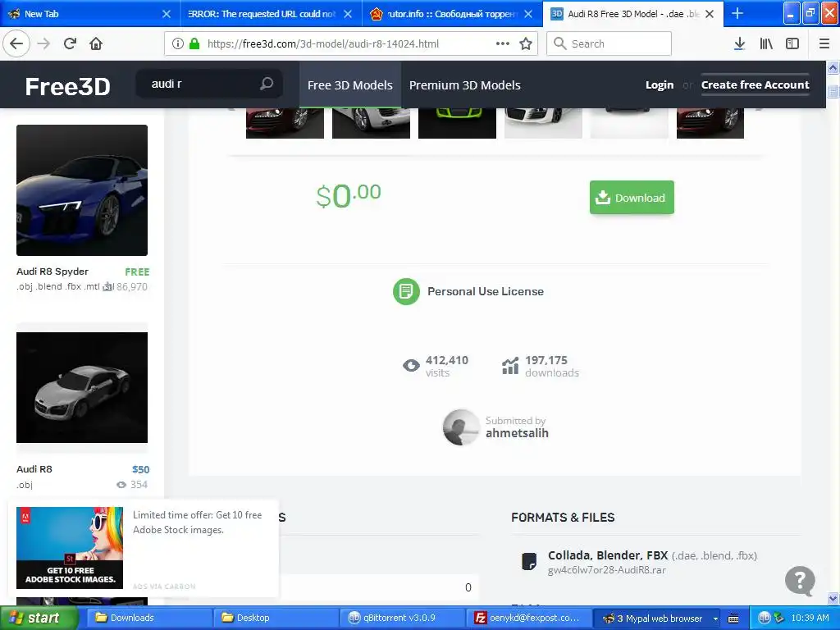Open the browser home page

pos(96,43)
